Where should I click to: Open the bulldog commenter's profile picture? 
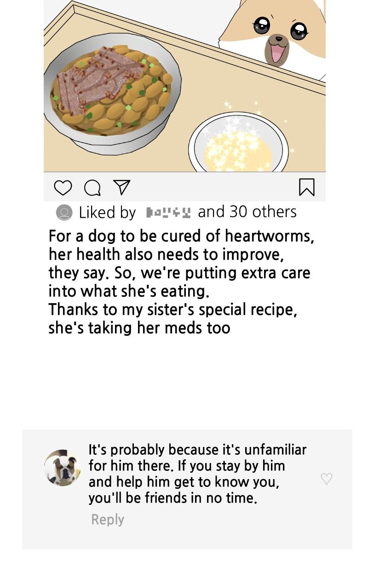click(63, 468)
